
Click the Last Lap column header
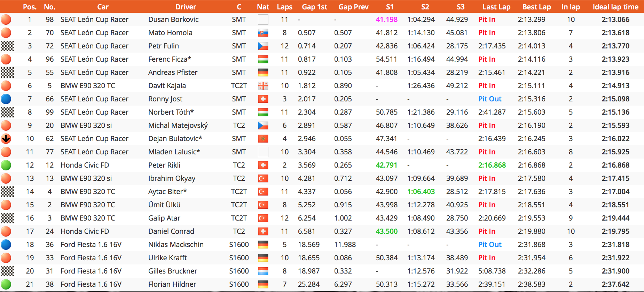496,7
